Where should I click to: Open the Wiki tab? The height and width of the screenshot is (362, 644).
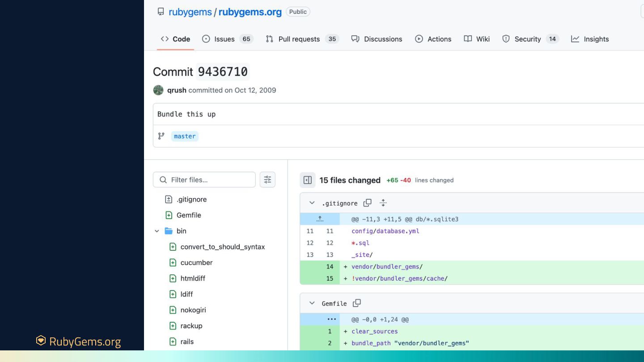pos(477,39)
